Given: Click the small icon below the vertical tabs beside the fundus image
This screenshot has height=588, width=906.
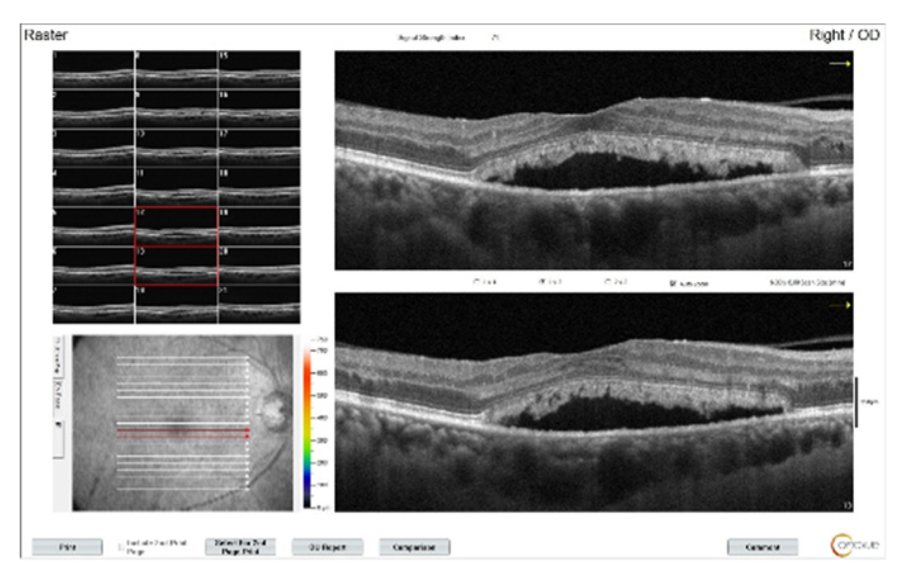Looking at the screenshot, I should point(59,424).
